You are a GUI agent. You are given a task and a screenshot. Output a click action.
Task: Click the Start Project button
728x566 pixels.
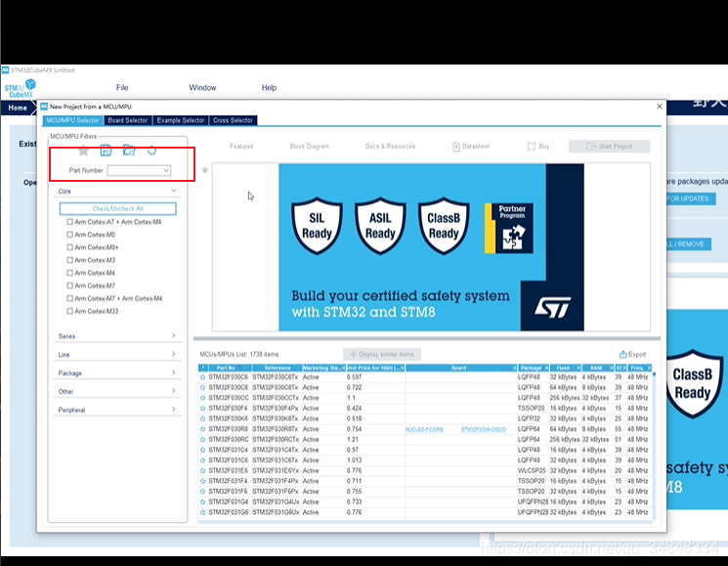pyautogui.click(x=609, y=147)
